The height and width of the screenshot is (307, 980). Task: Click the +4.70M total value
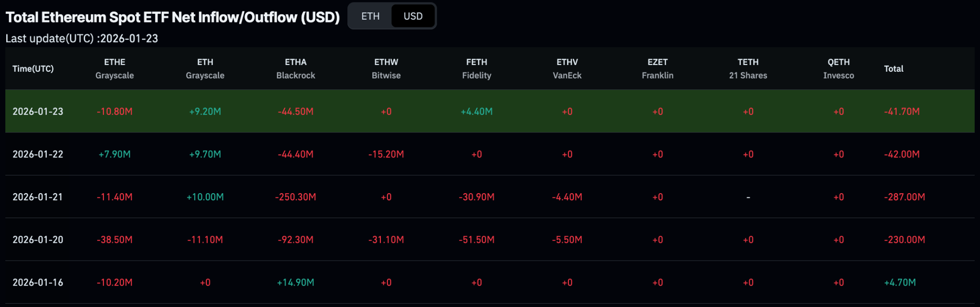click(900, 283)
